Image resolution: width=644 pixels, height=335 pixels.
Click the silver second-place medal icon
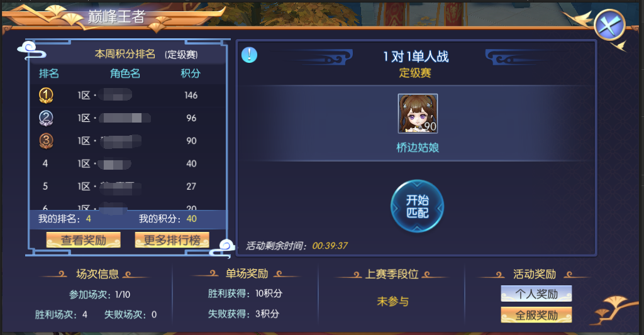tap(46, 118)
